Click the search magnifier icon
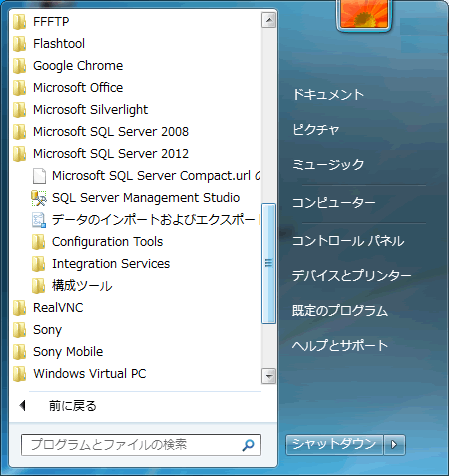Screen dimensions: 449x476 (x=248, y=445)
